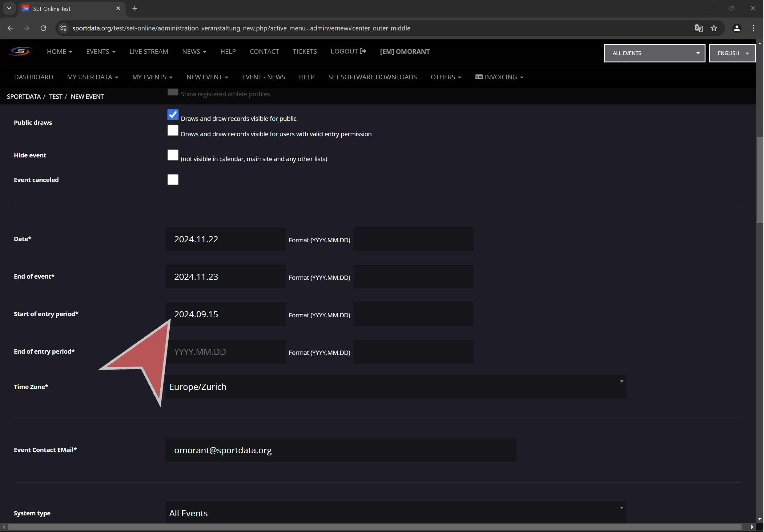Click the Sportdata logo icon

20,52
